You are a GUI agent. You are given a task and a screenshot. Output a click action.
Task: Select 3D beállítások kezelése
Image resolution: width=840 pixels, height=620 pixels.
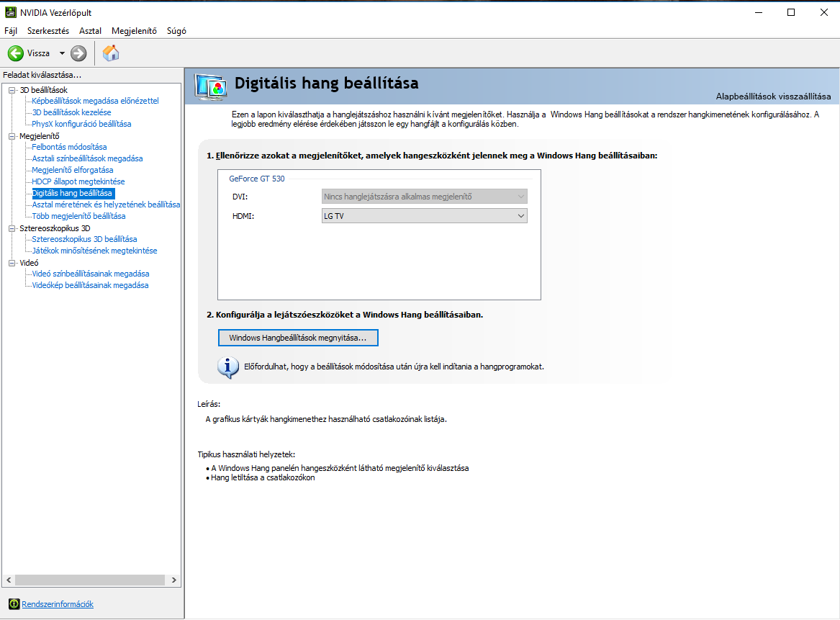(72, 112)
